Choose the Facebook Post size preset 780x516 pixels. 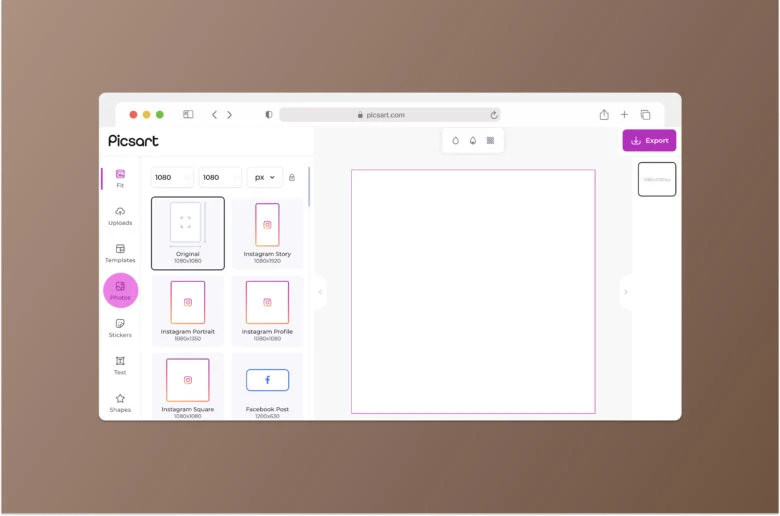click(x=267, y=386)
